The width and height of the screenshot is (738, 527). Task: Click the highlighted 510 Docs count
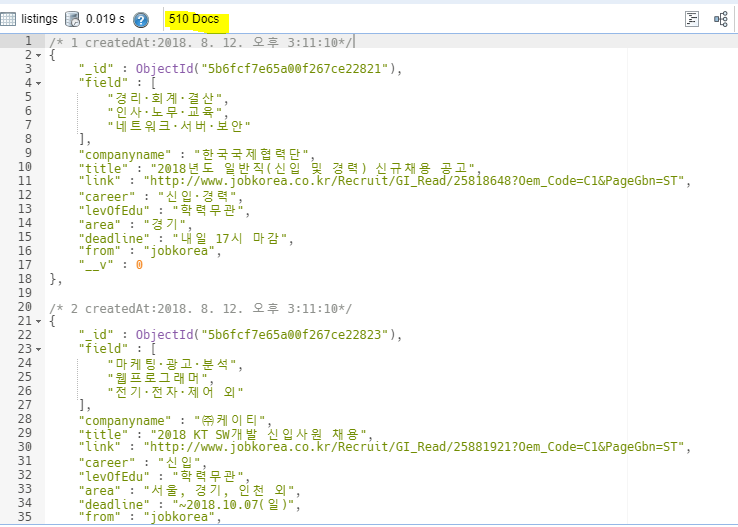click(x=194, y=19)
